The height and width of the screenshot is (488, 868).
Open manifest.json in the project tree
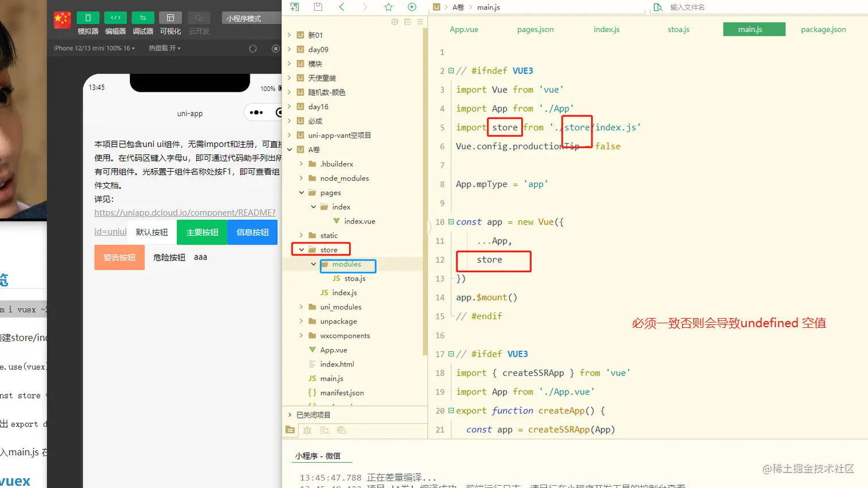click(x=342, y=393)
